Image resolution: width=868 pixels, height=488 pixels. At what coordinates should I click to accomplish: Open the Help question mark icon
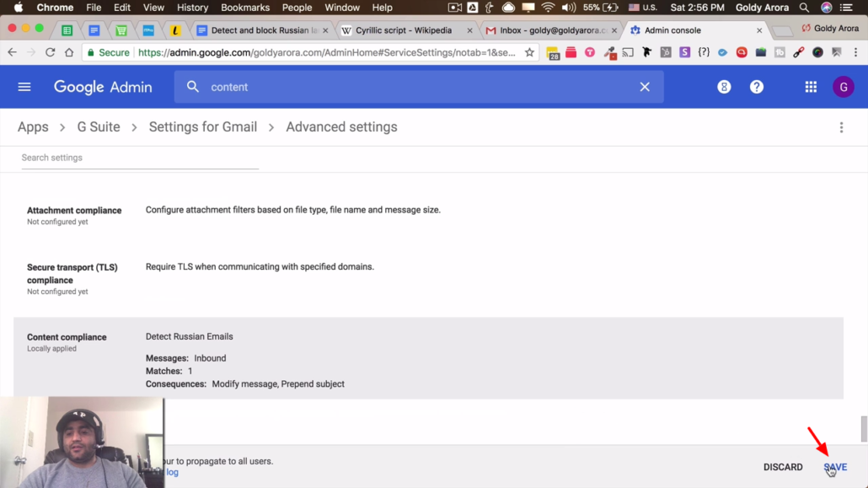click(757, 87)
